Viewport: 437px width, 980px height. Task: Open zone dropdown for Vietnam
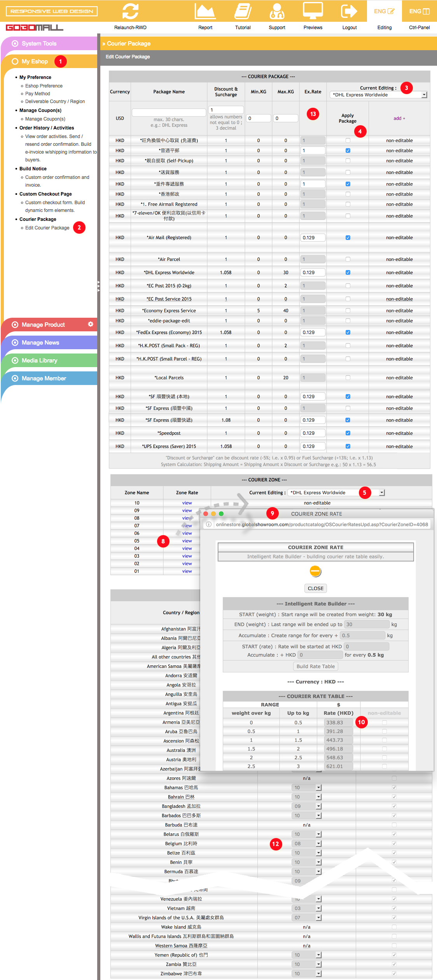pos(307,908)
